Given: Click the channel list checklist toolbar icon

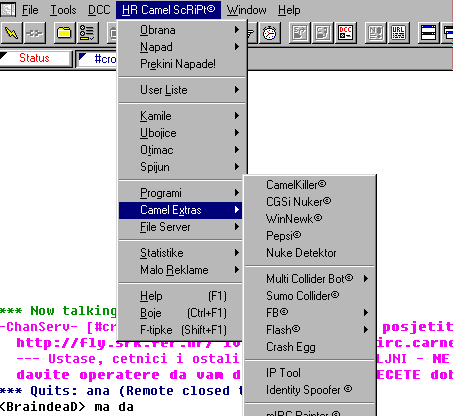Looking at the screenshot, I should click(x=87, y=33).
